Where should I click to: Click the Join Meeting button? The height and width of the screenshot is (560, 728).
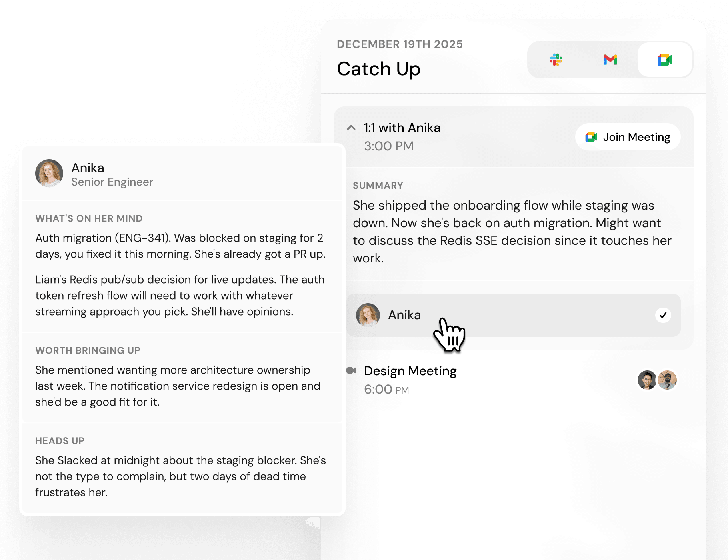pyautogui.click(x=628, y=137)
